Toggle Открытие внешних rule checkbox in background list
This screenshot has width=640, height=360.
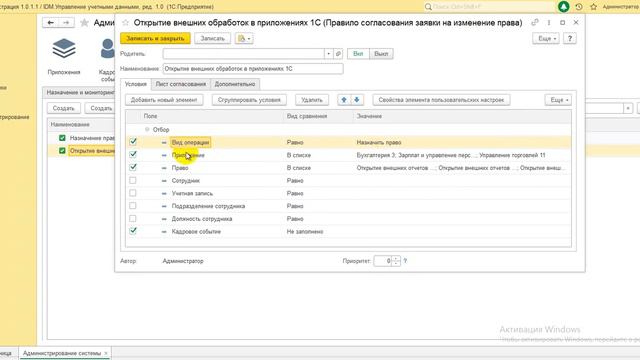pos(62,151)
